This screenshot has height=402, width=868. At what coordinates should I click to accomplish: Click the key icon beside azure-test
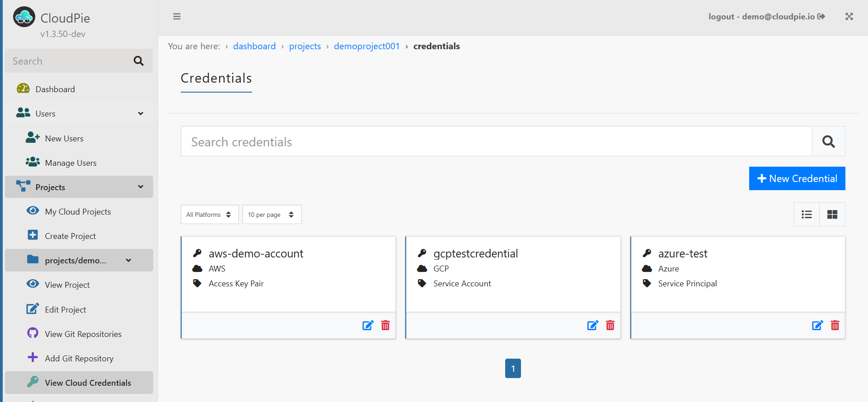click(647, 253)
